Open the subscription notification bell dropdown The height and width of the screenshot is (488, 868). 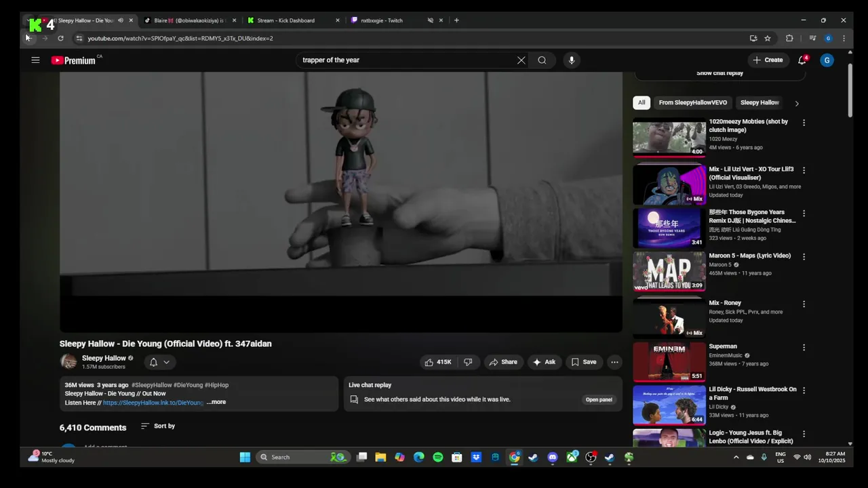pos(159,362)
